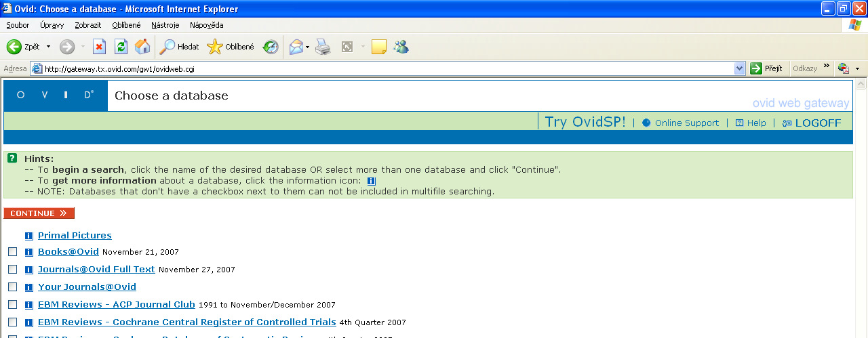Check the Your Journals@Ovid checkbox
The height and width of the screenshot is (338, 868).
pos(13,287)
